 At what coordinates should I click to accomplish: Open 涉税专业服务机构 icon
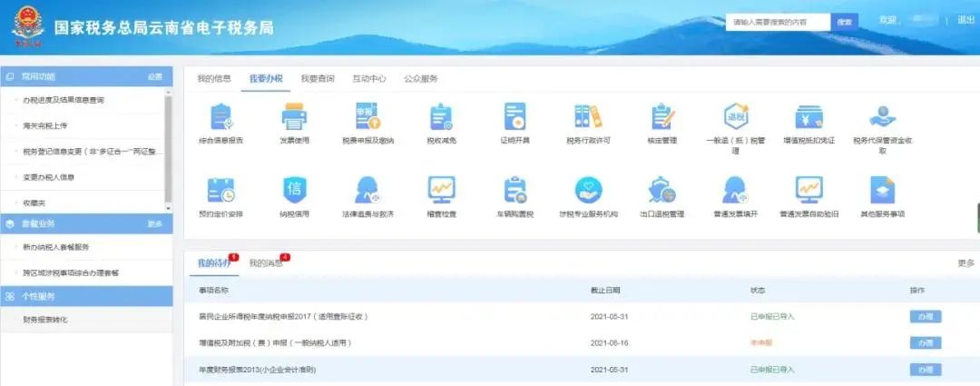click(x=588, y=190)
